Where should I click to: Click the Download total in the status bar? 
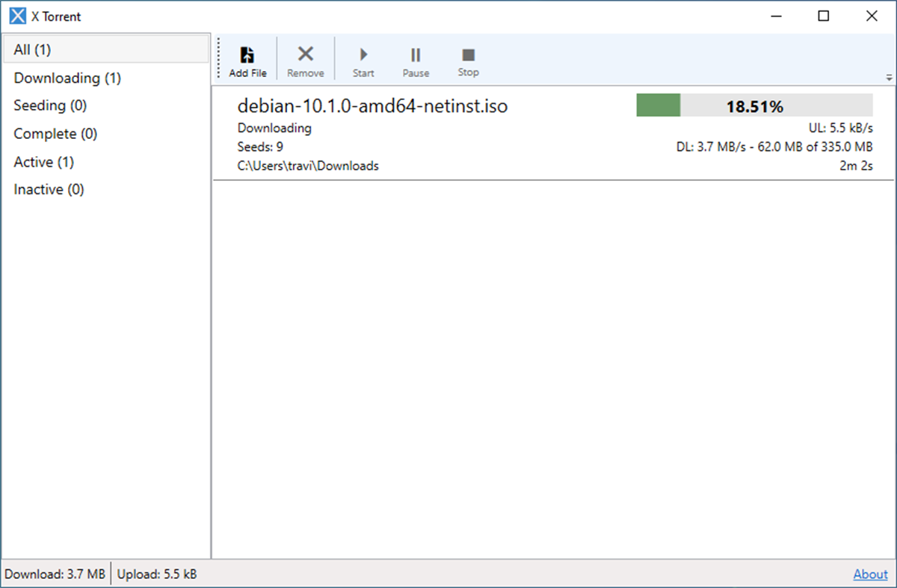click(55, 574)
